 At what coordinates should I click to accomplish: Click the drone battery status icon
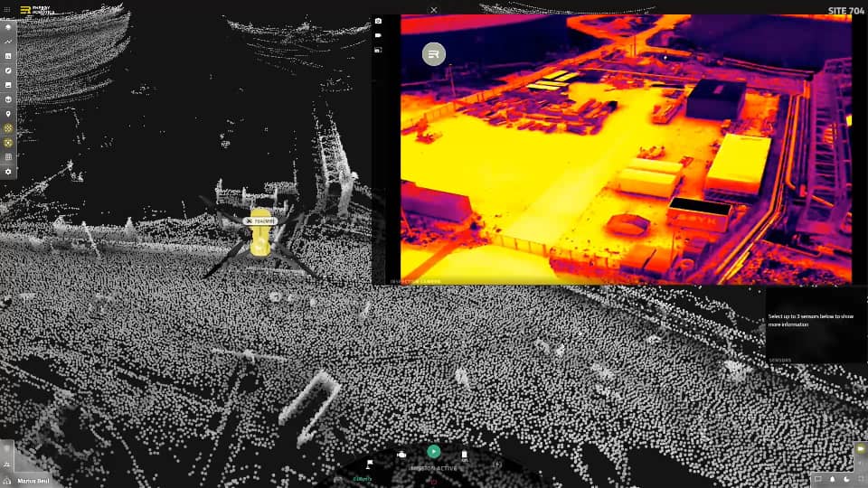pyautogui.click(x=465, y=455)
